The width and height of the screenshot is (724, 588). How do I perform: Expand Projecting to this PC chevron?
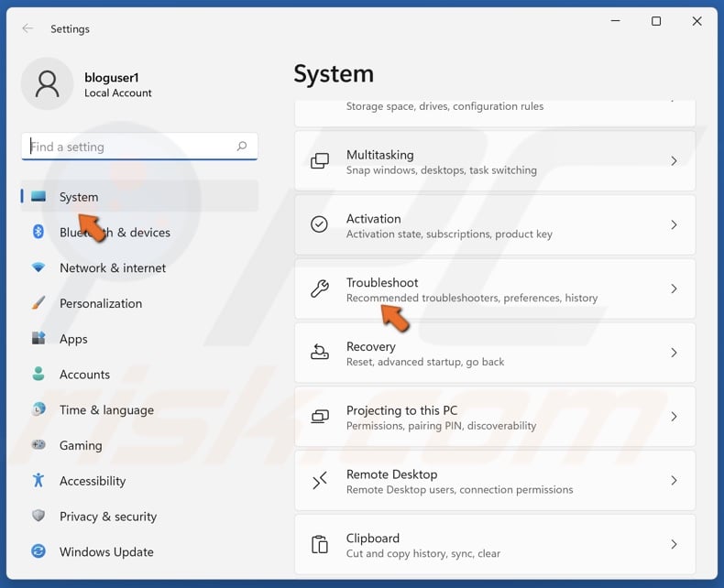click(x=674, y=417)
